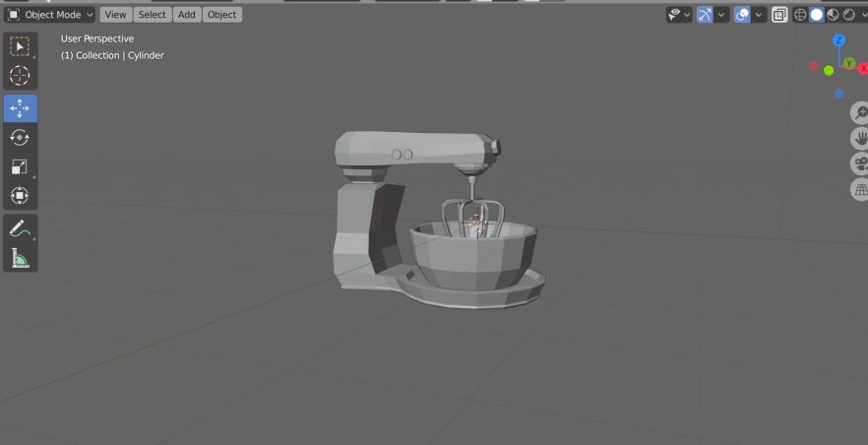Image resolution: width=868 pixels, height=445 pixels.
Task: Select the Select Box tool
Action: 20,46
